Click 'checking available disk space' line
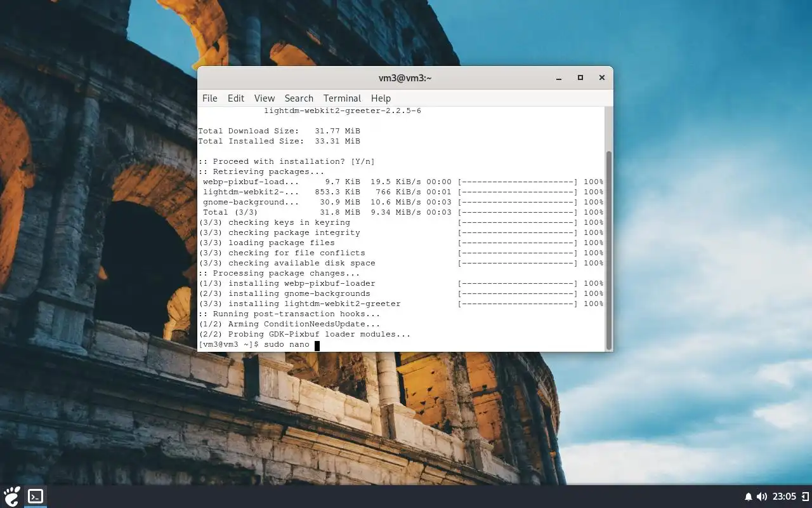Image resolution: width=812 pixels, height=508 pixels. 401,264
